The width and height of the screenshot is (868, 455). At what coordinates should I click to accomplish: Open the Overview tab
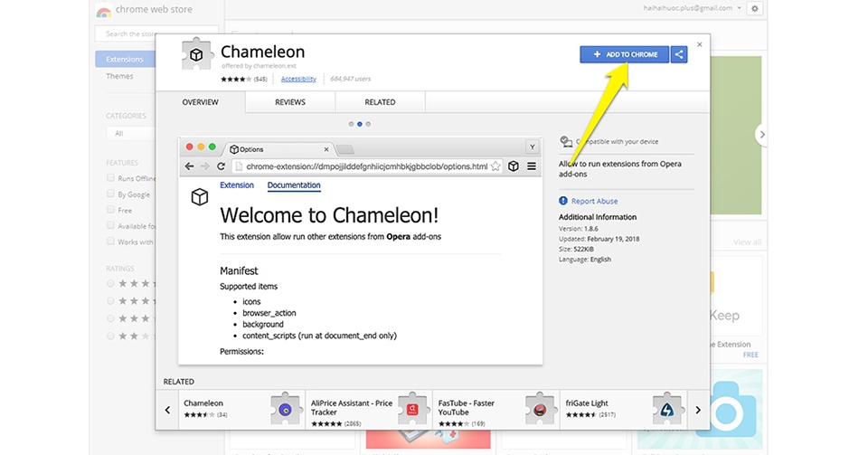201,102
